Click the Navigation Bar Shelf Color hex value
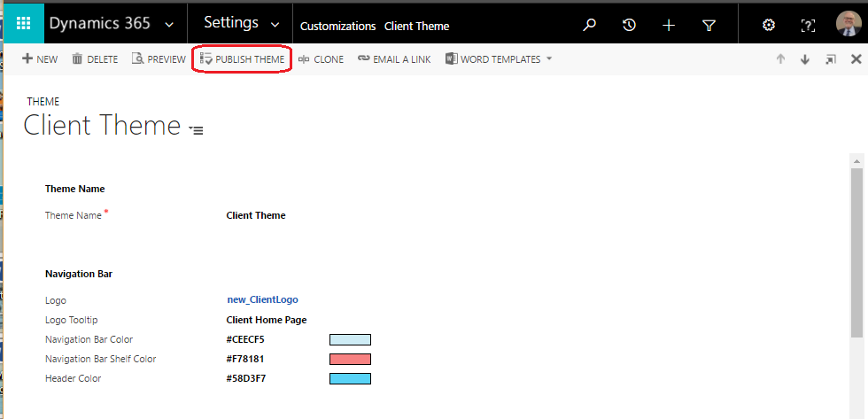This screenshot has height=419, width=868. [x=245, y=360]
